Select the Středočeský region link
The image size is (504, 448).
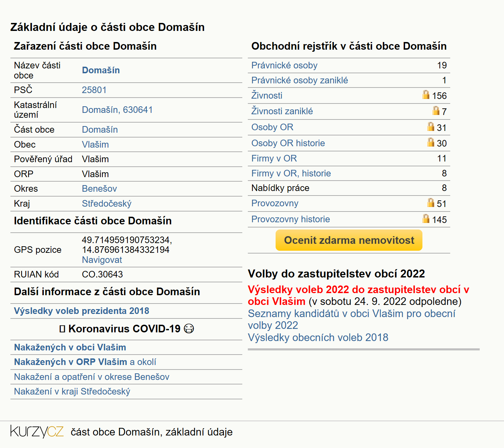click(x=107, y=204)
